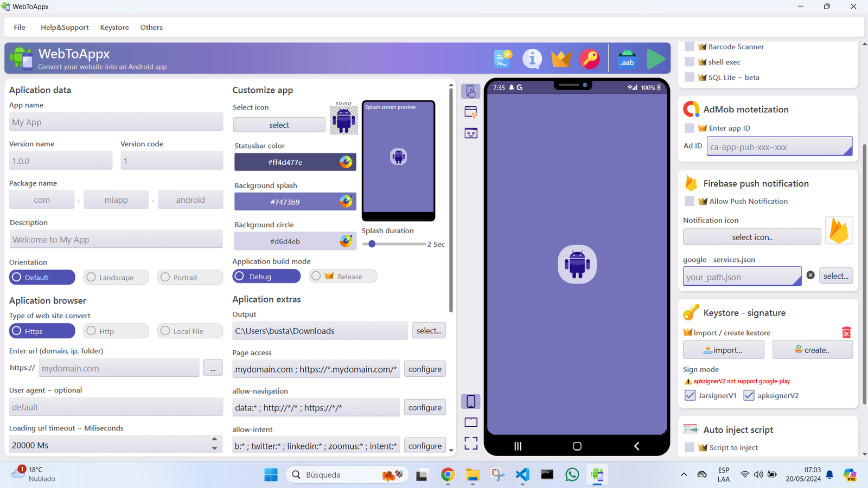Select Default orientation radio button

(42, 277)
